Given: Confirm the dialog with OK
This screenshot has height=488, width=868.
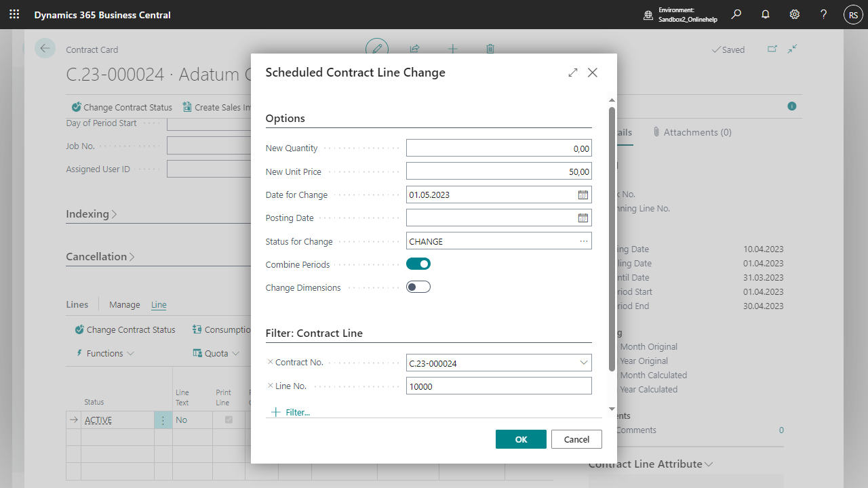Looking at the screenshot, I should (x=521, y=439).
